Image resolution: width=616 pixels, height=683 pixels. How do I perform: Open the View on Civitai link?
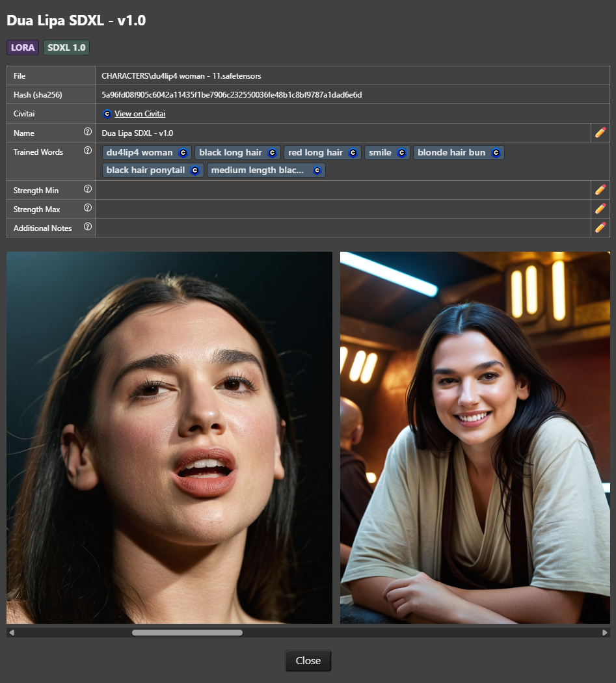click(140, 114)
